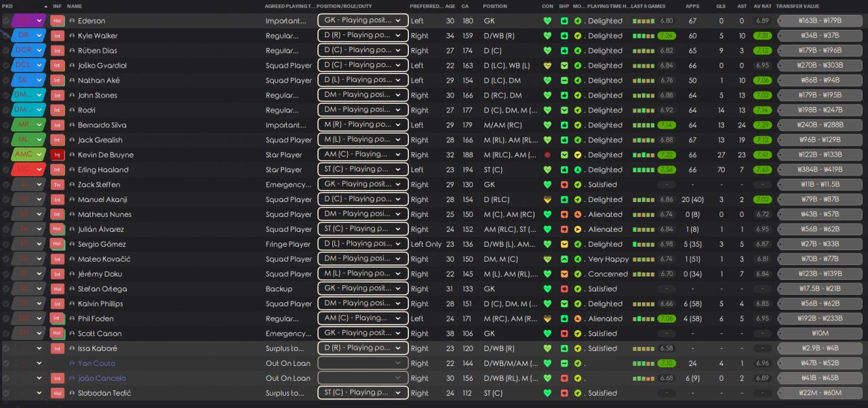Click Erling Haaland's morale icon
This screenshot has height=408, width=868.
pyautogui.click(x=577, y=170)
